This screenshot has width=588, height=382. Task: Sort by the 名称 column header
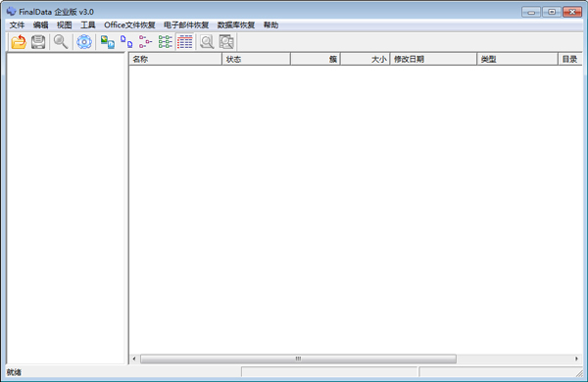coord(175,59)
